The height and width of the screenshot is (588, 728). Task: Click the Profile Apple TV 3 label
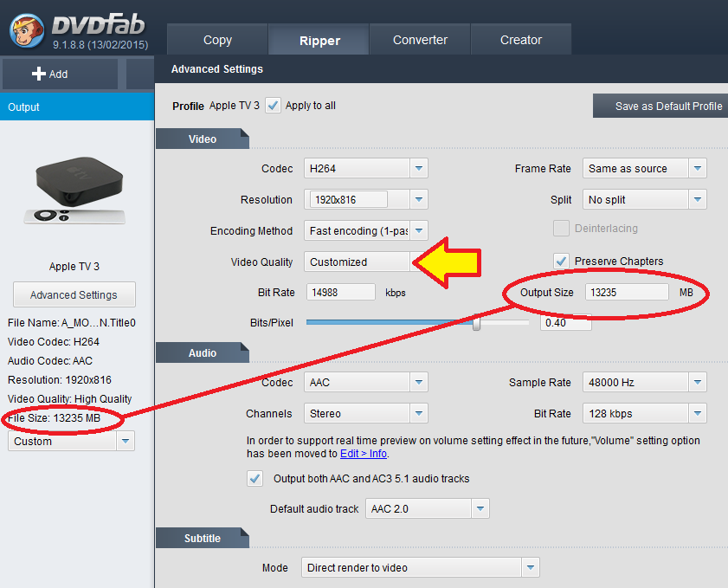click(216, 106)
